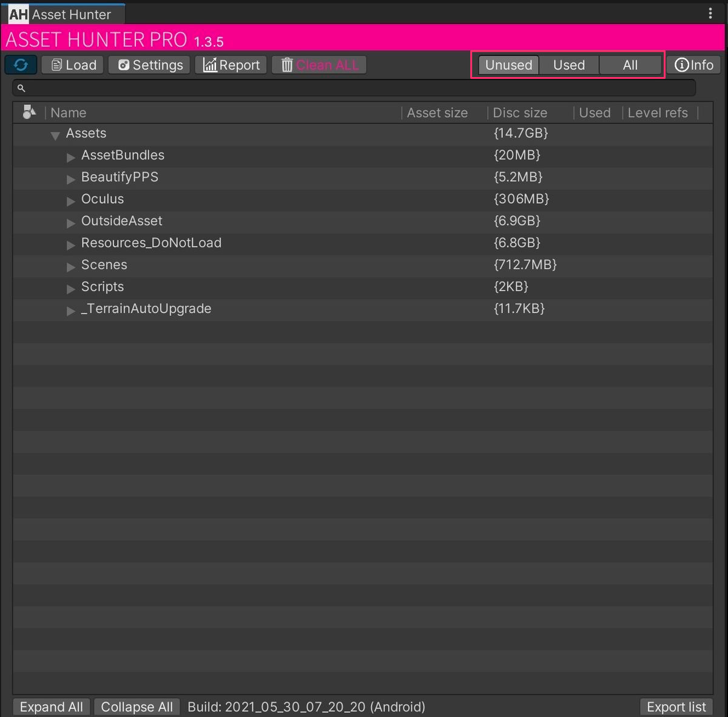Expand the Oculus folder arrow
Screen dimensions: 728x717
(x=71, y=201)
